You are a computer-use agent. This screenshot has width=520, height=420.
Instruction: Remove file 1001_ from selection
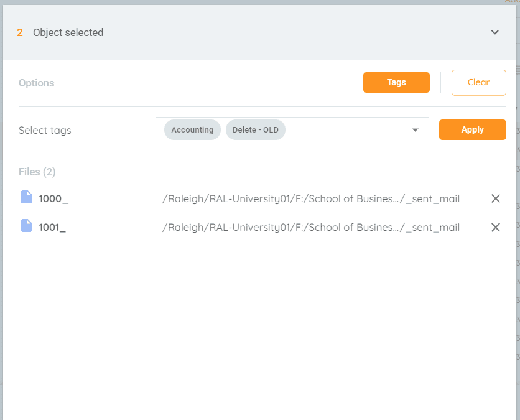pyautogui.click(x=496, y=228)
